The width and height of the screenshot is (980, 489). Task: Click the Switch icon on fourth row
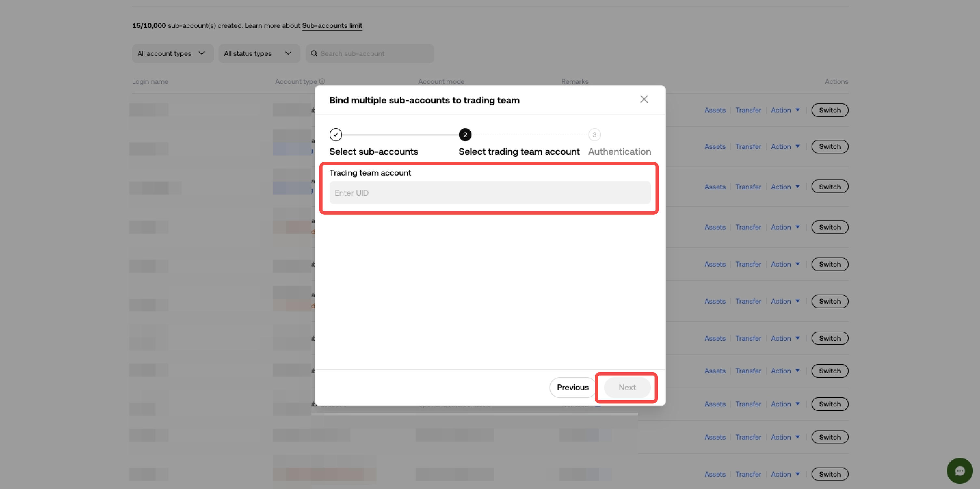829,227
